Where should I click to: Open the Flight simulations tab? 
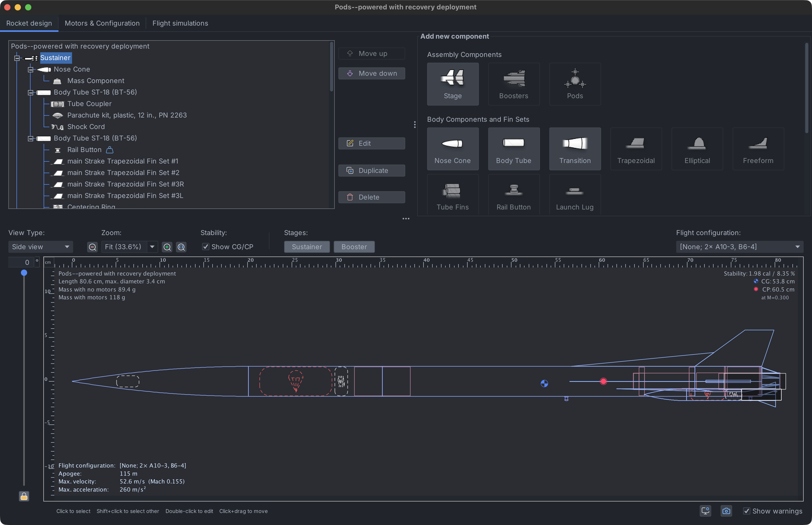[x=180, y=23]
